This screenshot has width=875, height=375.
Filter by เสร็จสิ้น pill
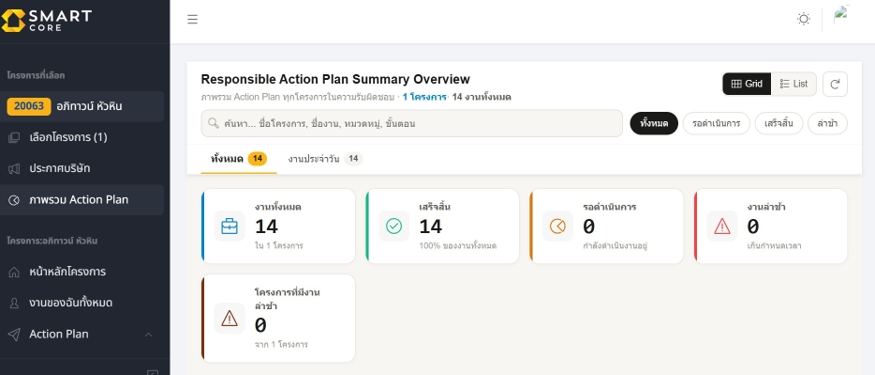pos(778,123)
